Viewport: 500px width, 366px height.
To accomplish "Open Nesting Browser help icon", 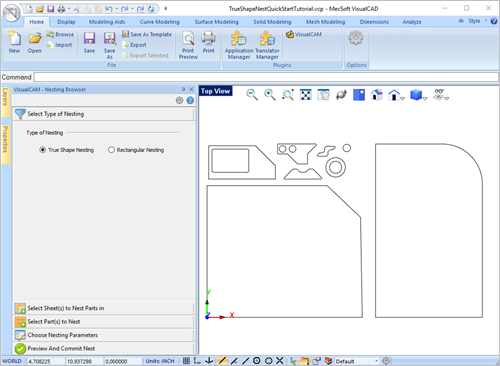I will (190, 100).
